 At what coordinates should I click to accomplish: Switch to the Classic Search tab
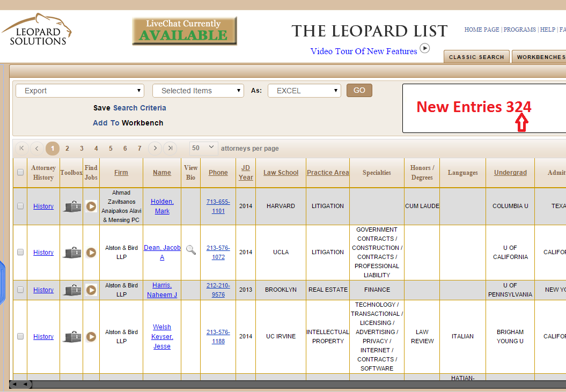(476, 57)
